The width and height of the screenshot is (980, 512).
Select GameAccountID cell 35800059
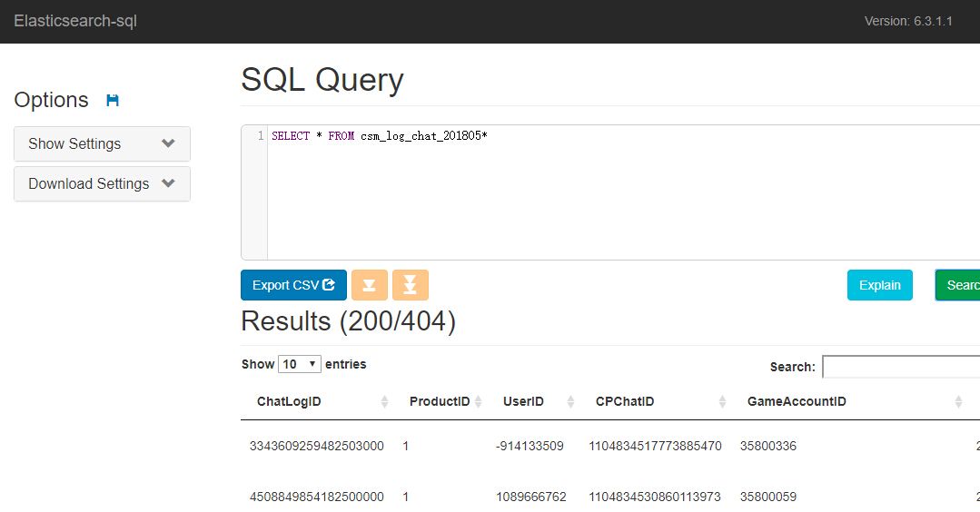coord(768,497)
